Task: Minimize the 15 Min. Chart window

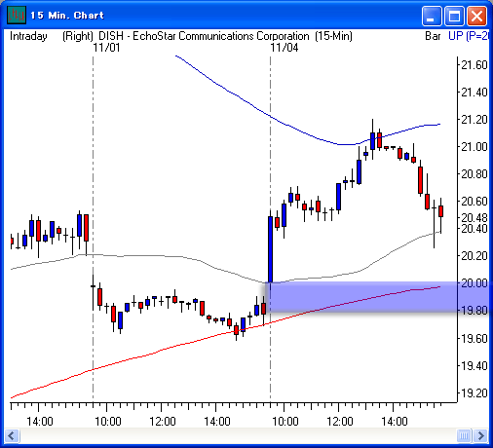Action: tap(432, 16)
